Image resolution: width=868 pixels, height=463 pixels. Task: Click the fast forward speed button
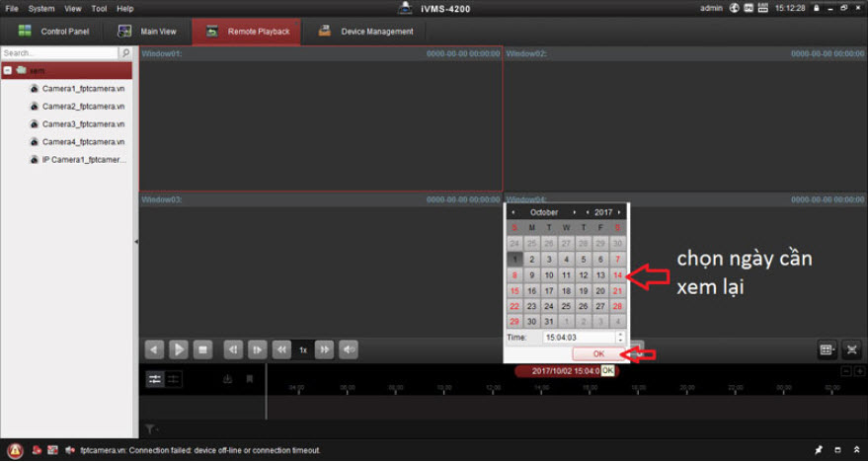click(325, 349)
